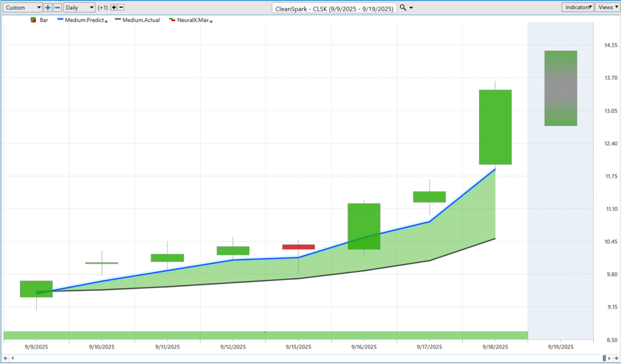Open the Daily interval dropdown
Screen dimensions: 621x364
click(x=79, y=8)
